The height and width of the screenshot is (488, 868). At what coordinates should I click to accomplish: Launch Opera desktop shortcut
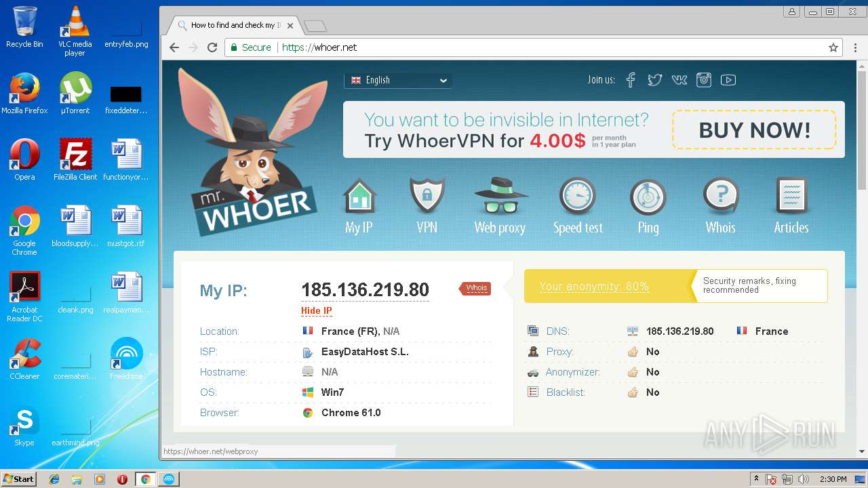pos(24,160)
